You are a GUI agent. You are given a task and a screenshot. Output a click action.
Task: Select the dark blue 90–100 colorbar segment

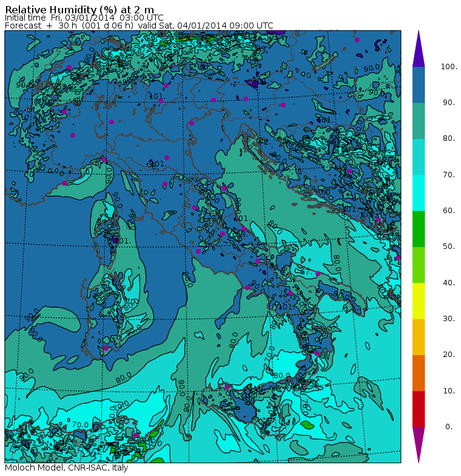[419, 85]
